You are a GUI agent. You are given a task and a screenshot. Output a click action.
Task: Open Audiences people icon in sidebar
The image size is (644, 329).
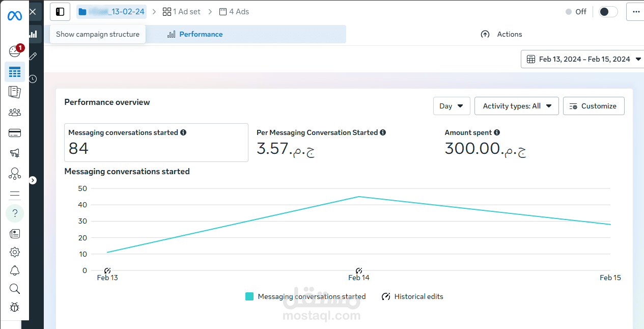pyautogui.click(x=15, y=113)
